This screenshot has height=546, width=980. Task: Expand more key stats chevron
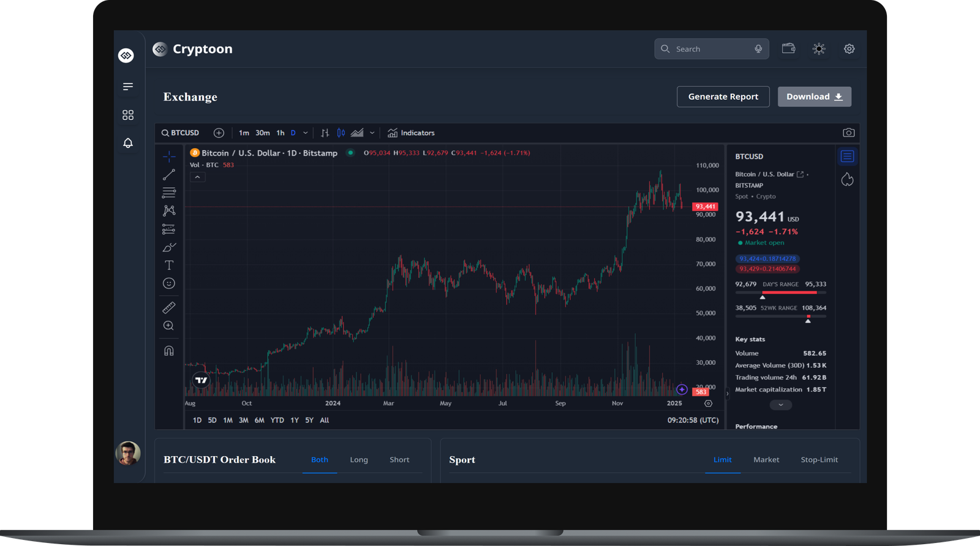[780, 405]
